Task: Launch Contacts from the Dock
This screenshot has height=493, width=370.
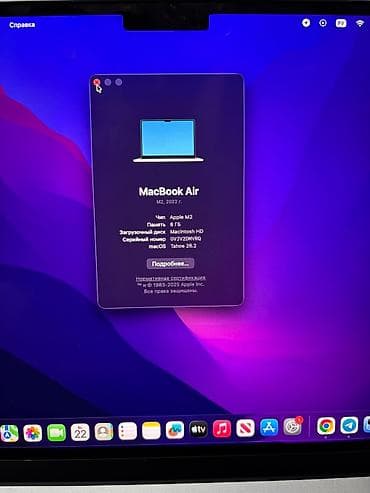Action: coord(104,432)
